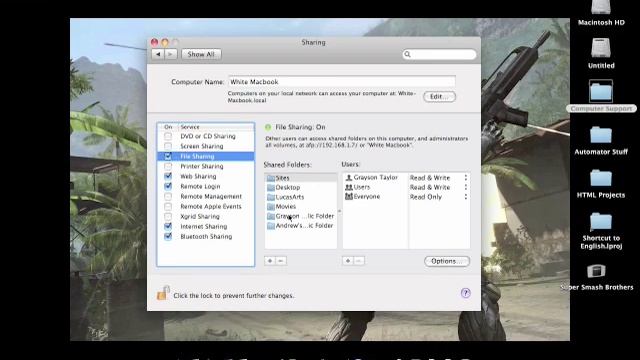640x360 pixels.
Task: Disable Internet Sharing checkbox
Action: 168,226
